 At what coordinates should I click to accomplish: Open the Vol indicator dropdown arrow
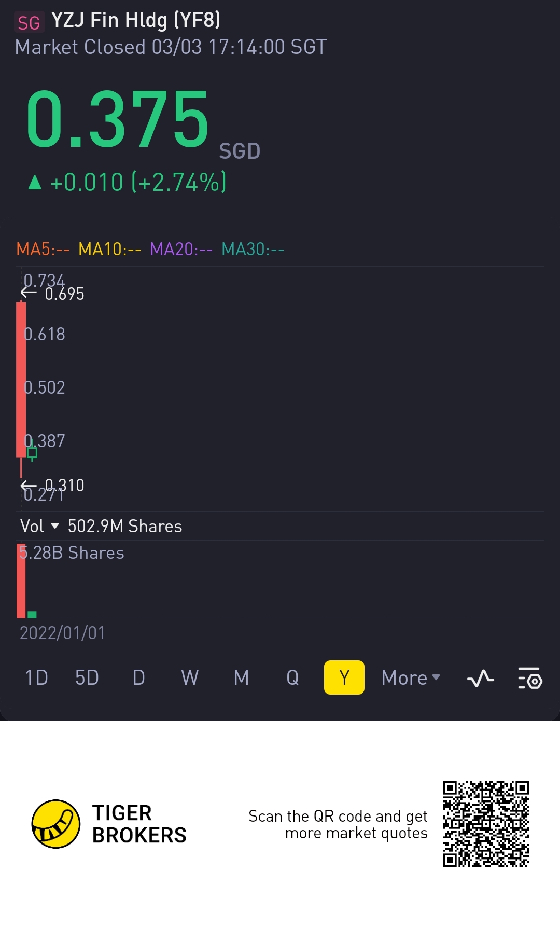click(x=55, y=526)
